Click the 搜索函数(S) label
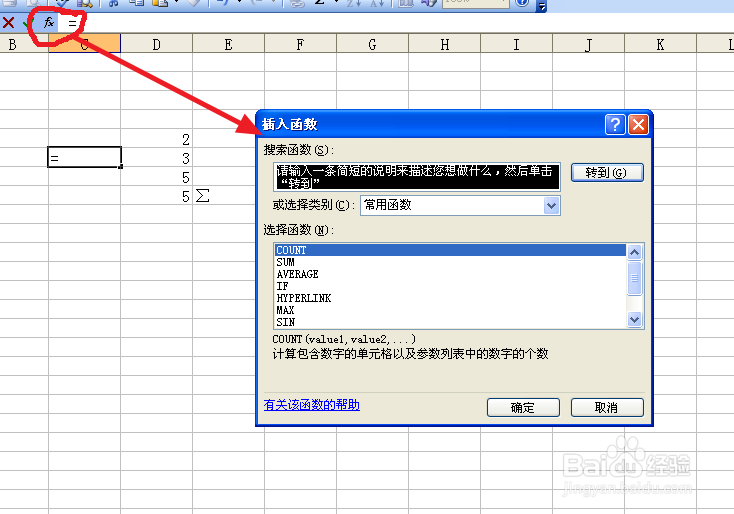The width and height of the screenshot is (734, 514). click(299, 150)
